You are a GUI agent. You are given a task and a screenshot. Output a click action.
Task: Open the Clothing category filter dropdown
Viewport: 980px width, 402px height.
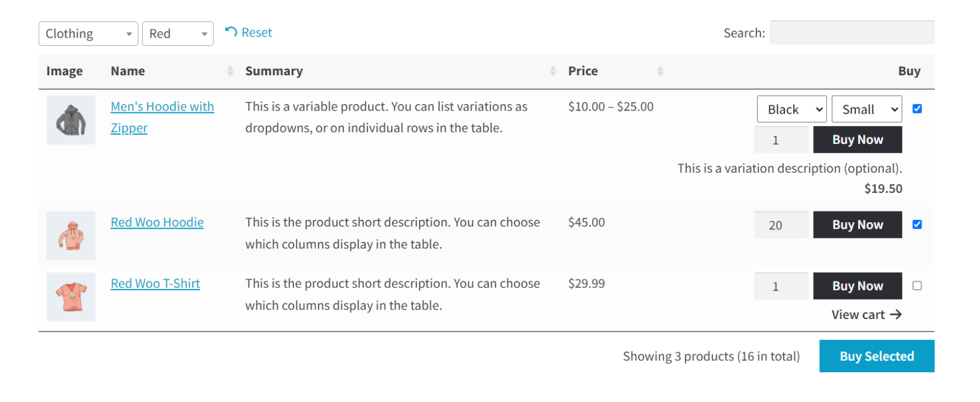[x=88, y=33]
